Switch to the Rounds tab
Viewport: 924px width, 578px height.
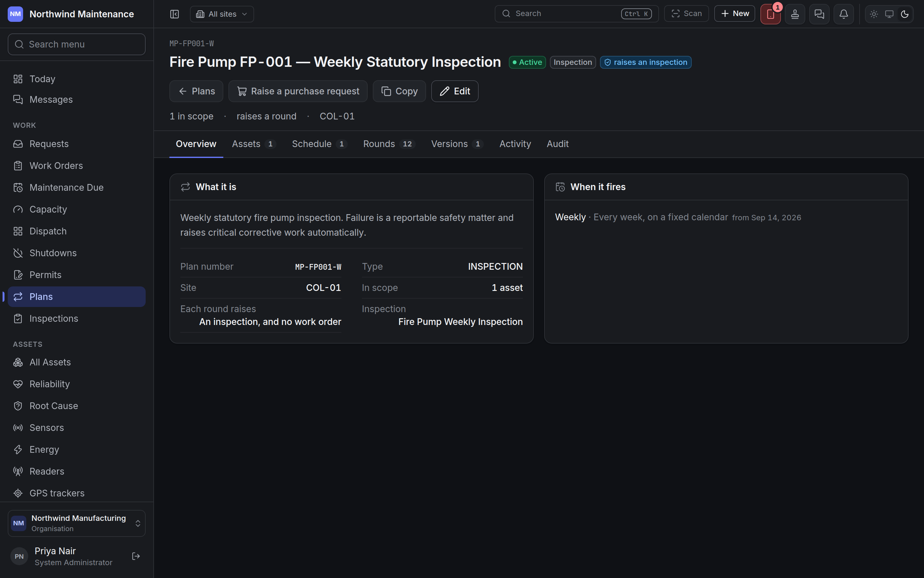point(389,144)
